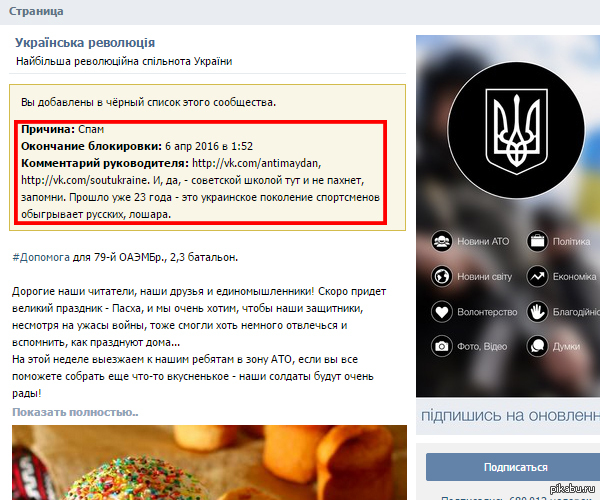This screenshot has width=600, height=500.
Task: Open the Новини АТО soldier icon
Action: tap(442, 241)
